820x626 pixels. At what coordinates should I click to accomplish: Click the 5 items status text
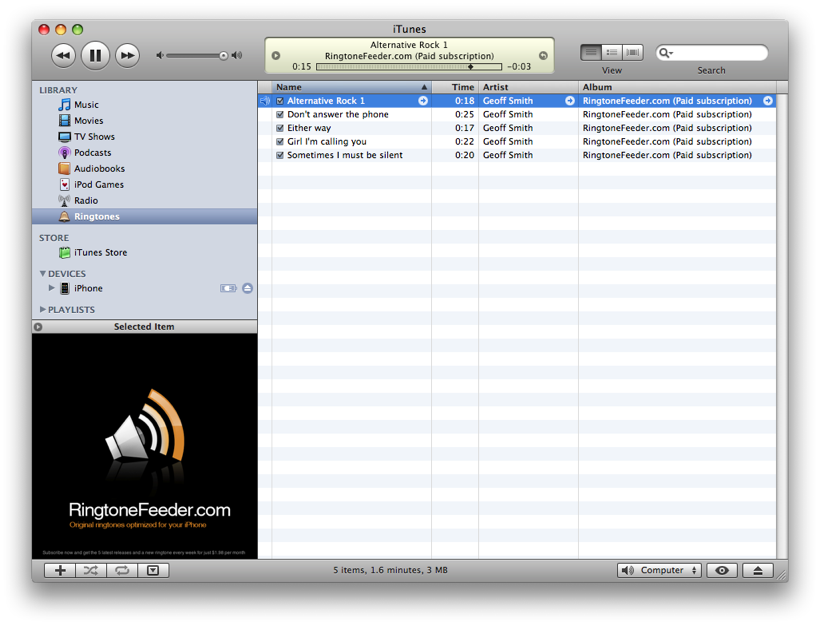[x=390, y=571]
